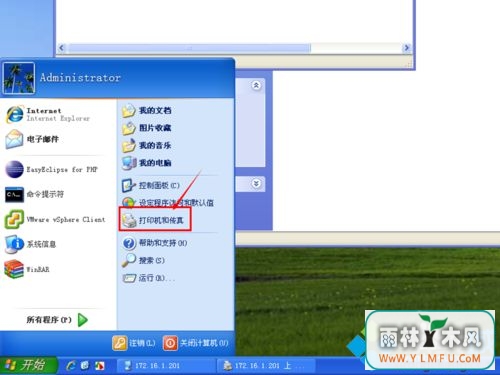Click 关闭计算机 shut down button
Screen dimensions: 500x375
196,343
